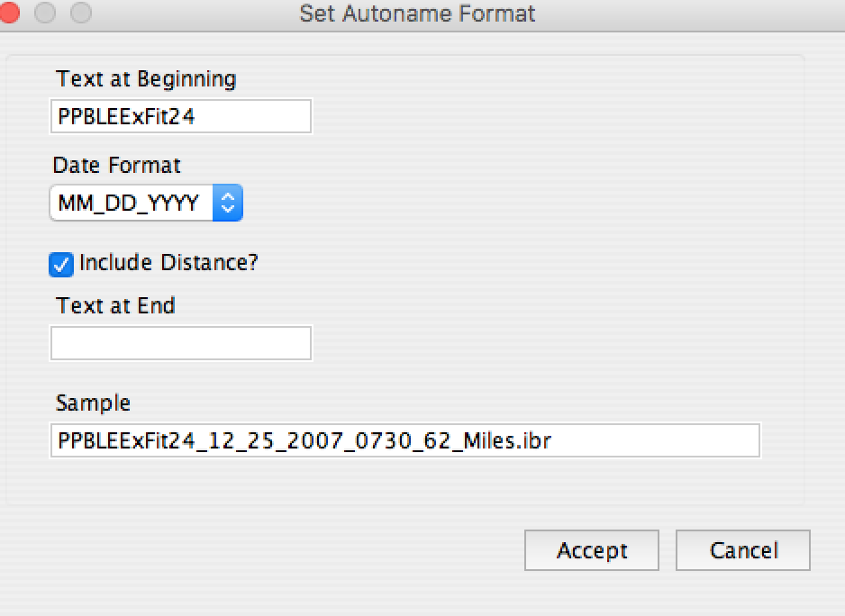
Task: Select the MM_DD_YYYY text in the combo box
Action: [x=128, y=204]
